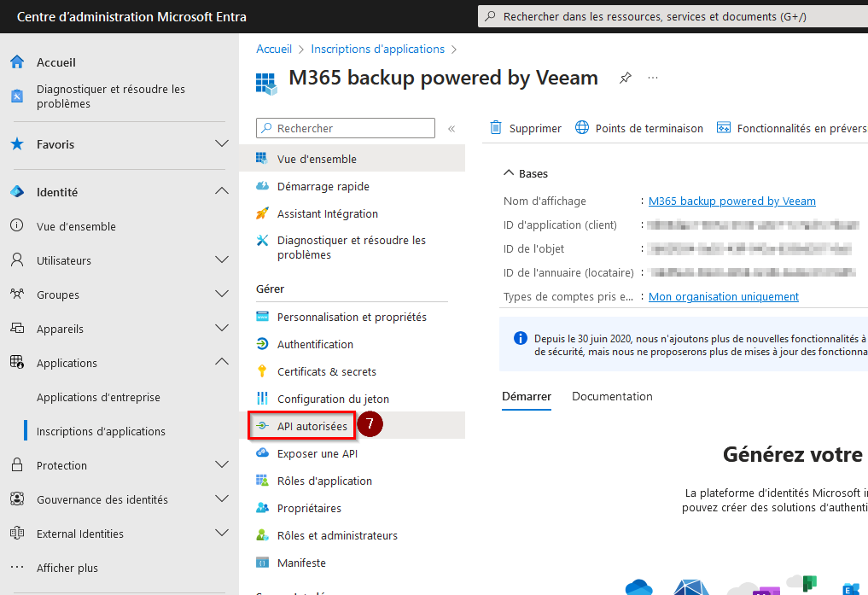Open Exposer une API
The width and height of the screenshot is (868, 595).
click(x=317, y=453)
